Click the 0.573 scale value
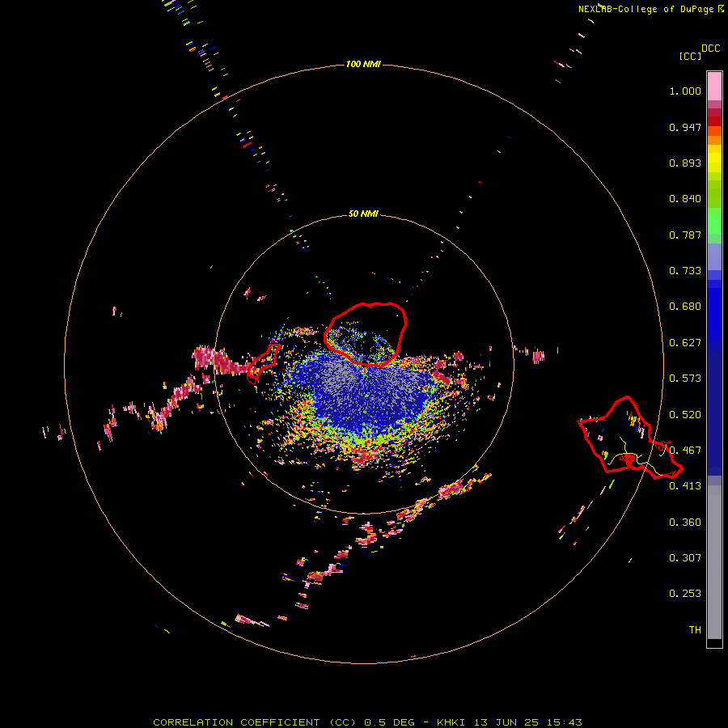The height and width of the screenshot is (728, 728). (685, 379)
